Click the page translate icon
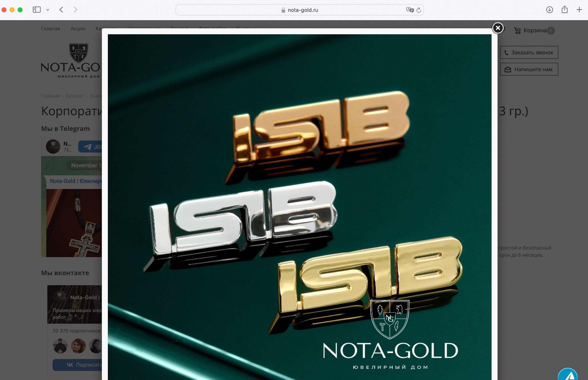The height and width of the screenshot is (380, 588). coord(410,10)
